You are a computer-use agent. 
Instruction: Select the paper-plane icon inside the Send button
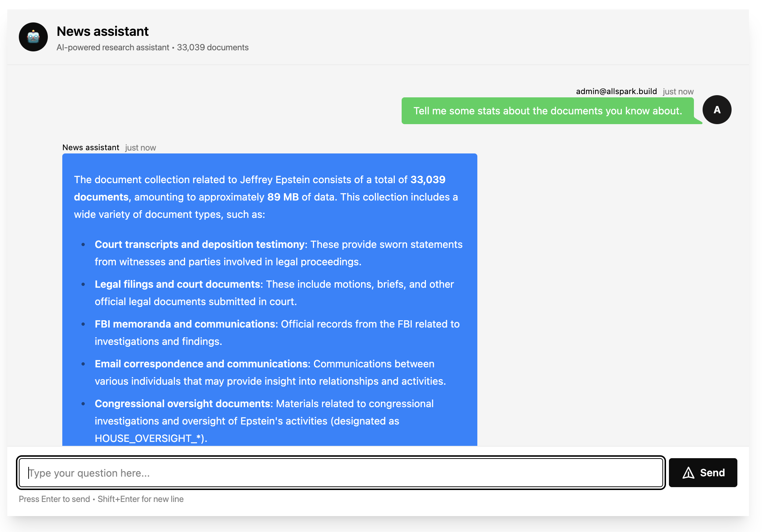688,472
